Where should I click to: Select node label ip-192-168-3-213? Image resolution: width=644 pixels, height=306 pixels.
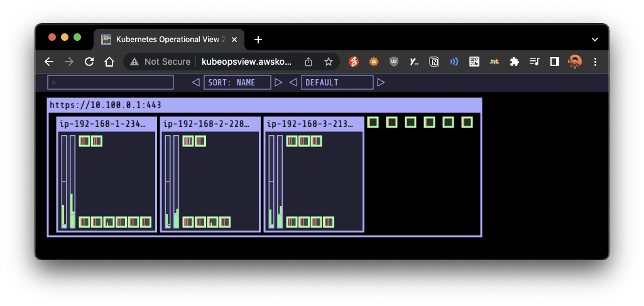(310, 124)
